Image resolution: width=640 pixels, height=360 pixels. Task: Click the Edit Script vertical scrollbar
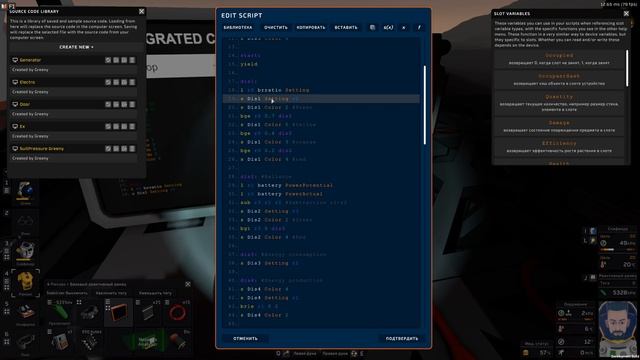tap(425, 105)
